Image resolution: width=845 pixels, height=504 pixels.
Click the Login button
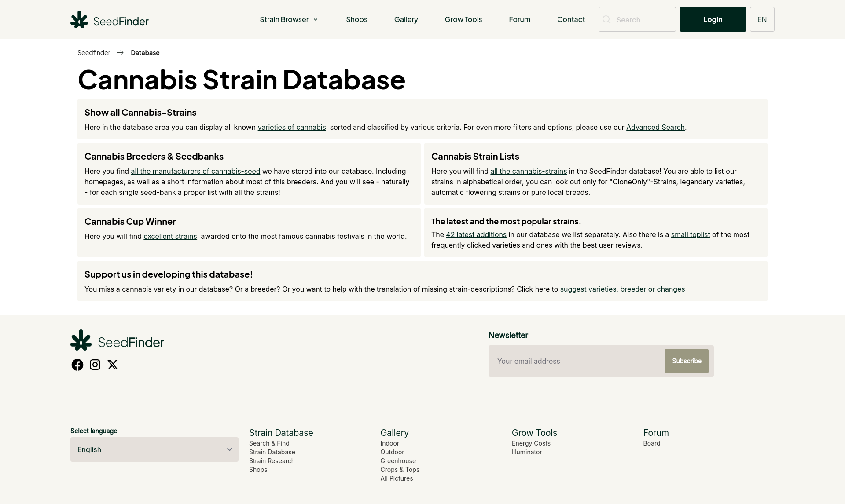click(713, 19)
